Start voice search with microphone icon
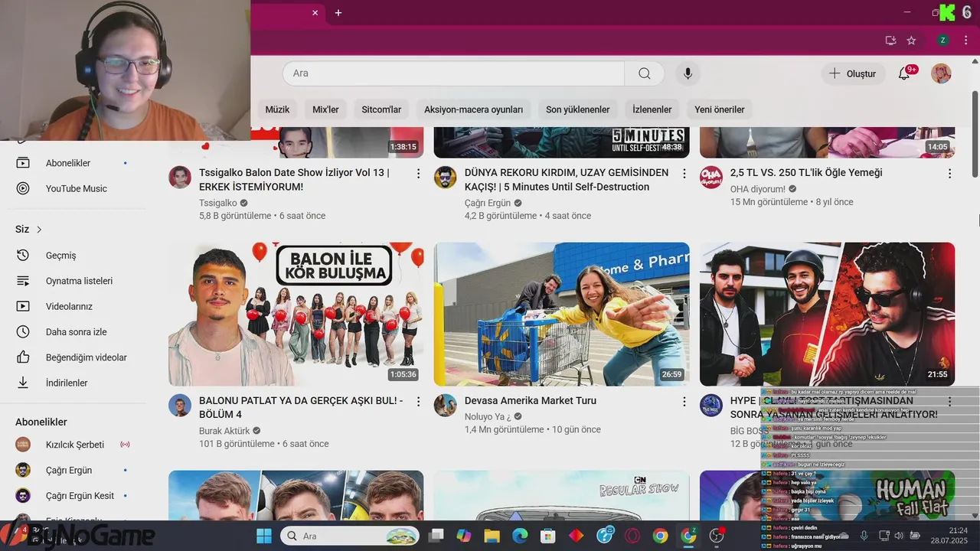 (x=688, y=73)
